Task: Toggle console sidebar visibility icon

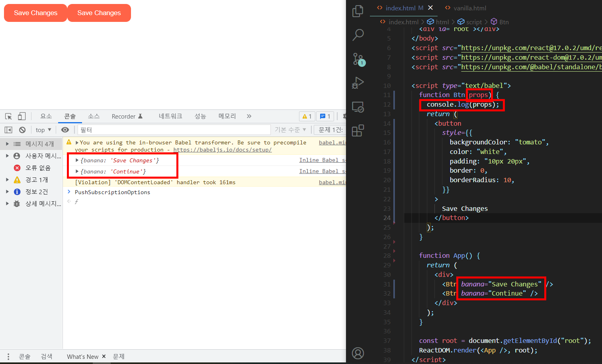Action: tap(8, 130)
